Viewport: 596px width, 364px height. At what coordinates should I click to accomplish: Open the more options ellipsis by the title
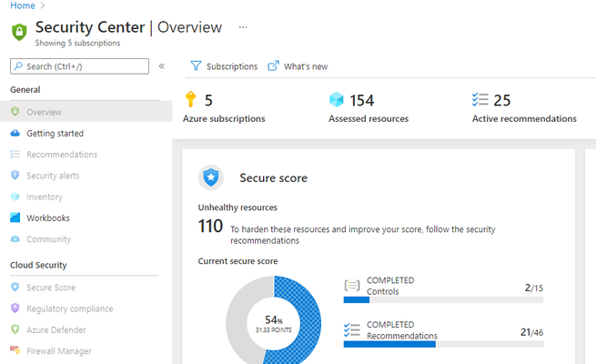pos(243,27)
